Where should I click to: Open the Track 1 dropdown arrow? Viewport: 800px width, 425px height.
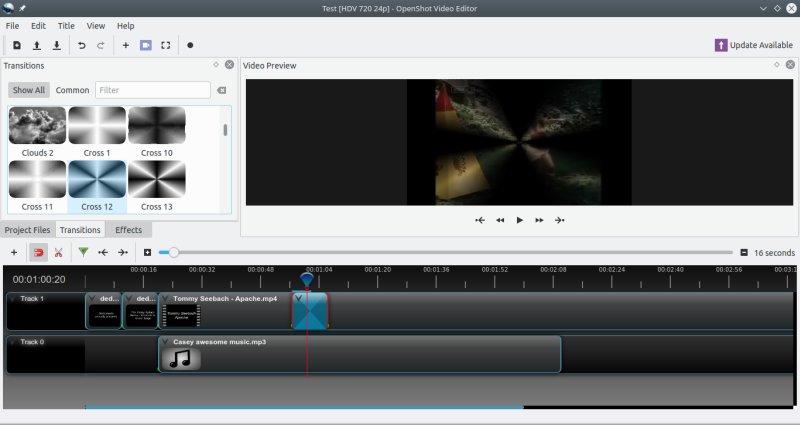click(x=12, y=298)
